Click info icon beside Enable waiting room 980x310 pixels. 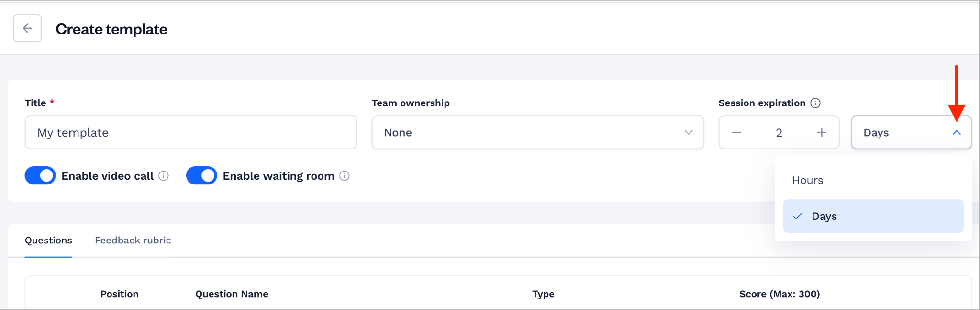point(345,176)
